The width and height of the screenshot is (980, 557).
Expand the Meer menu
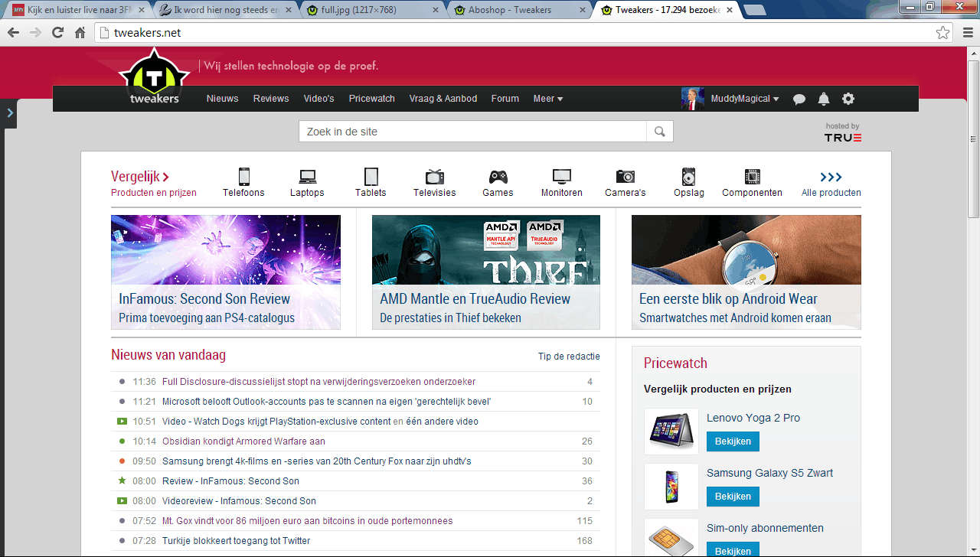(x=548, y=99)
